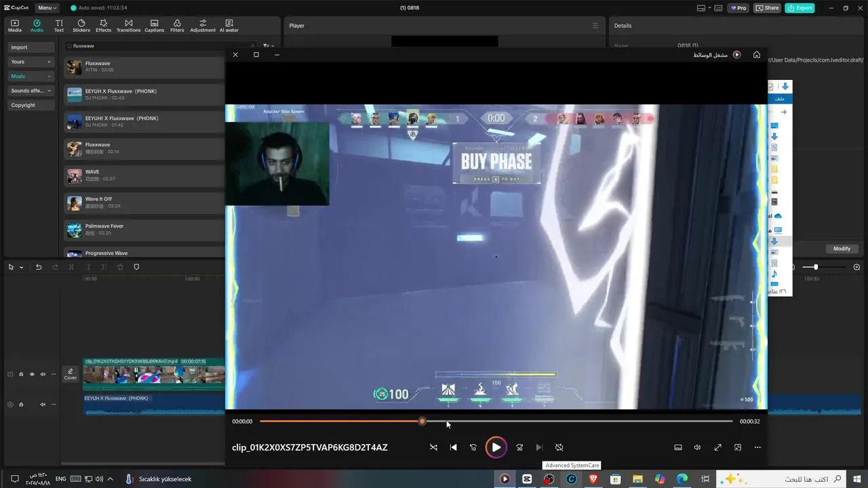868x488 pixels.
Task: Click the Pro badge button
Action: [x=738, y=8]
